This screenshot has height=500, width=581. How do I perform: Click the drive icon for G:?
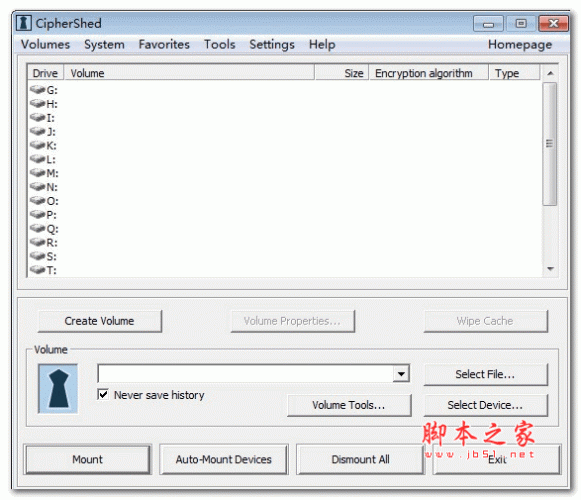[x=37, y=89]
